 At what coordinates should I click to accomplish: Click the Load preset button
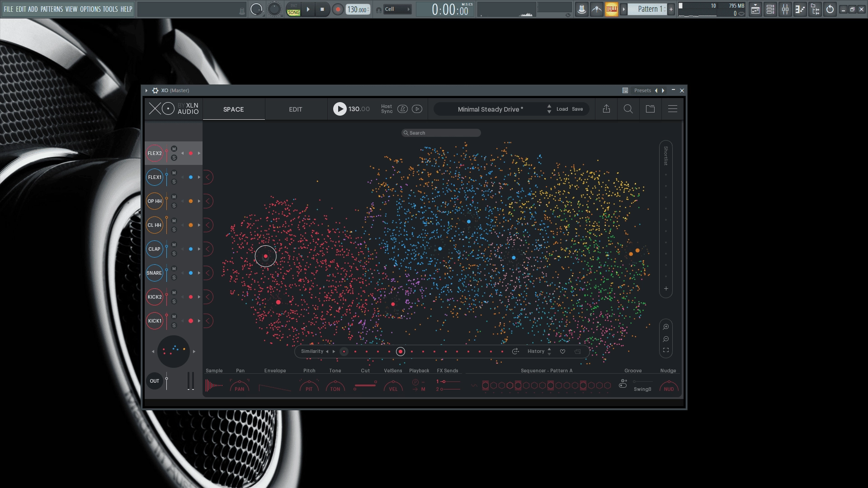(562, 109)
